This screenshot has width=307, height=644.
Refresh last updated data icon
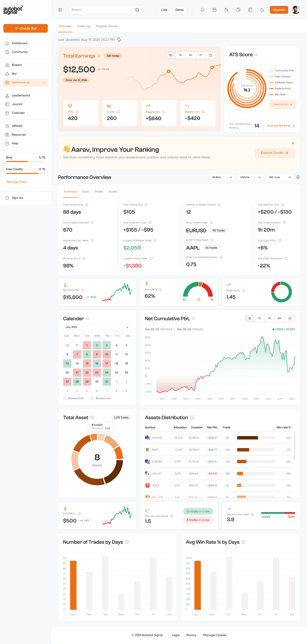[x=119, y=39]
